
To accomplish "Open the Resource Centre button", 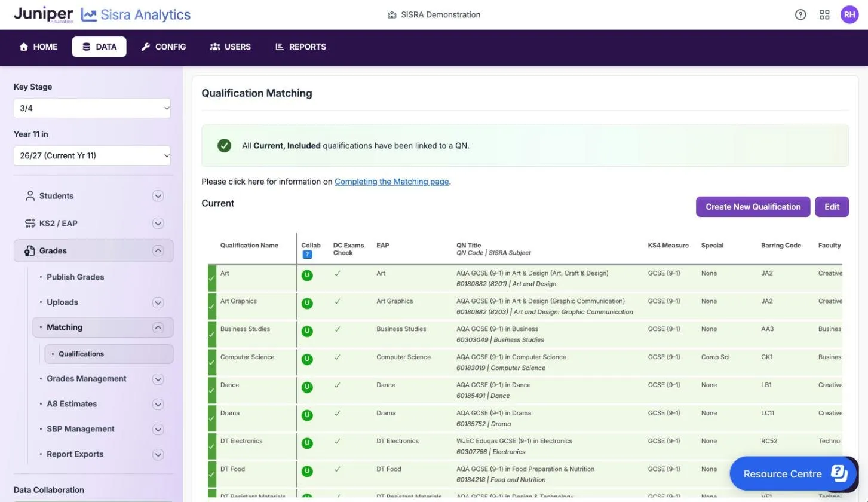I will coord(794,473).
